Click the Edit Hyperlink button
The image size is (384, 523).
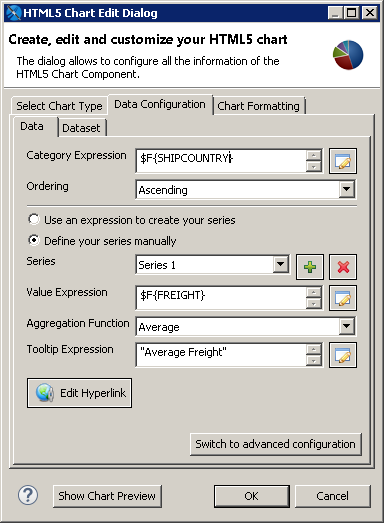79,393
